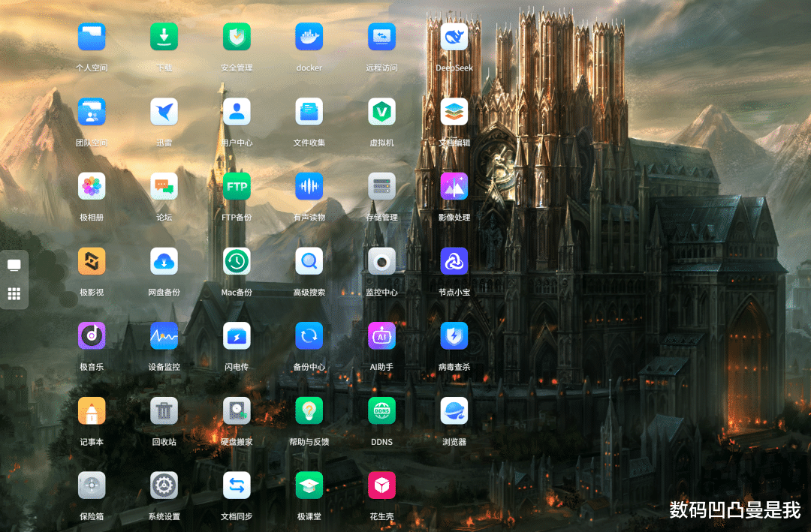This screenshot has height=532, width=811.
Task: Switch to desktop view in side panel
Action: (x=14, y=265)
